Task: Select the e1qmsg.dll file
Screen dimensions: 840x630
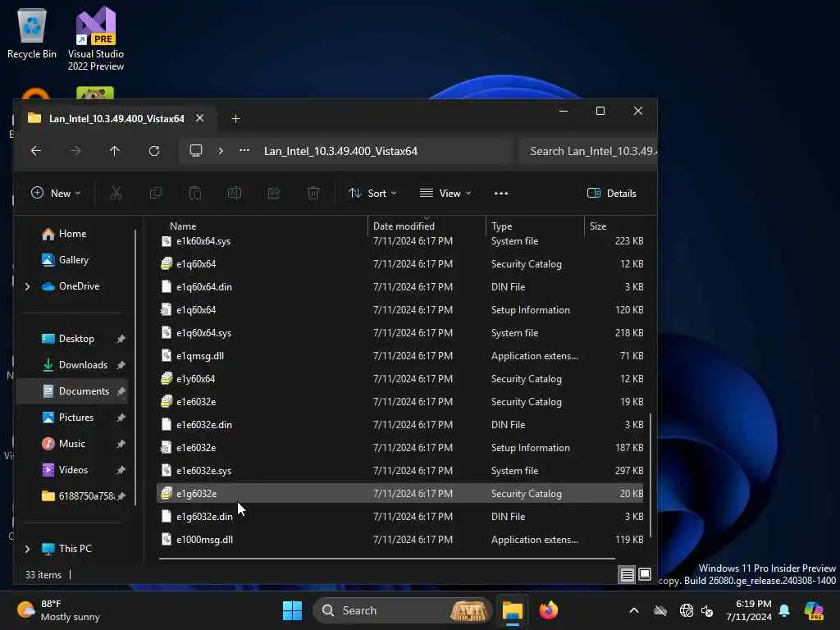Action: tap(200, 356)
